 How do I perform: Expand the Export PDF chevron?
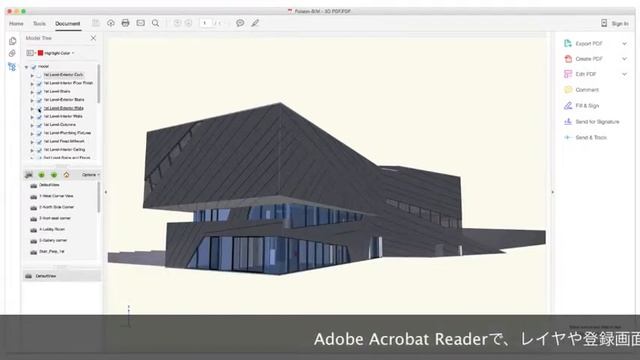(x=624, y=44)
